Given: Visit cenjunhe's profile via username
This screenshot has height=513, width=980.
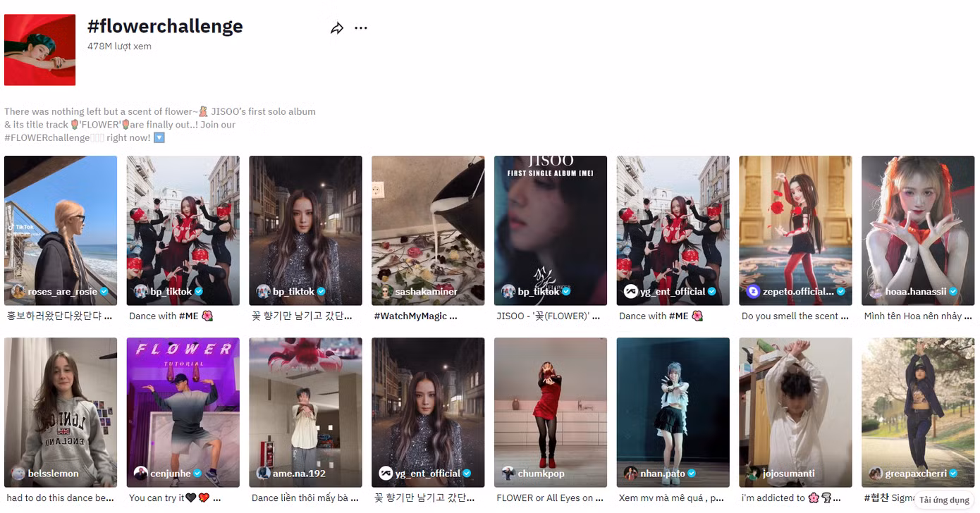Looking at the screenshot, I should click(171, 474).
